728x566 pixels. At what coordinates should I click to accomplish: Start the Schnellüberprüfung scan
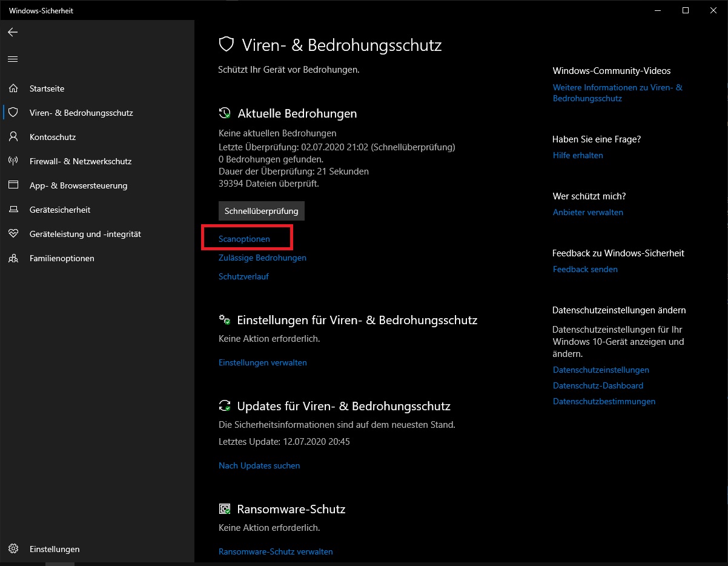point(262,211)
